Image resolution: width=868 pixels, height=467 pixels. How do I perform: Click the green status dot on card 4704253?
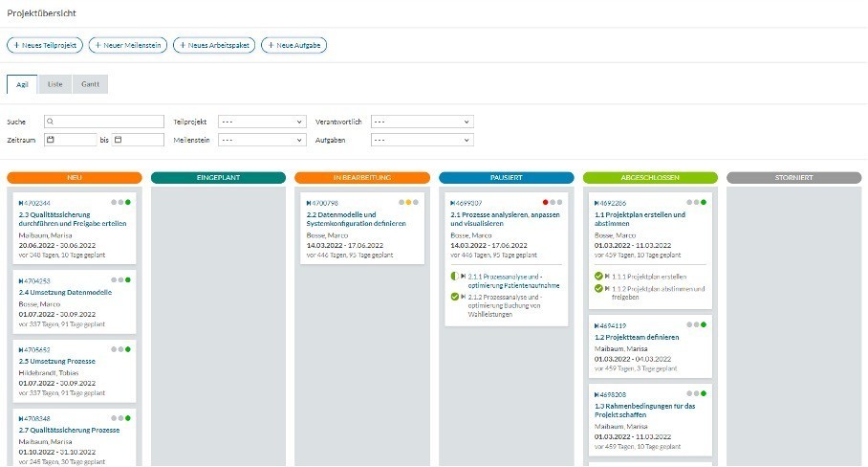[128, 279]
